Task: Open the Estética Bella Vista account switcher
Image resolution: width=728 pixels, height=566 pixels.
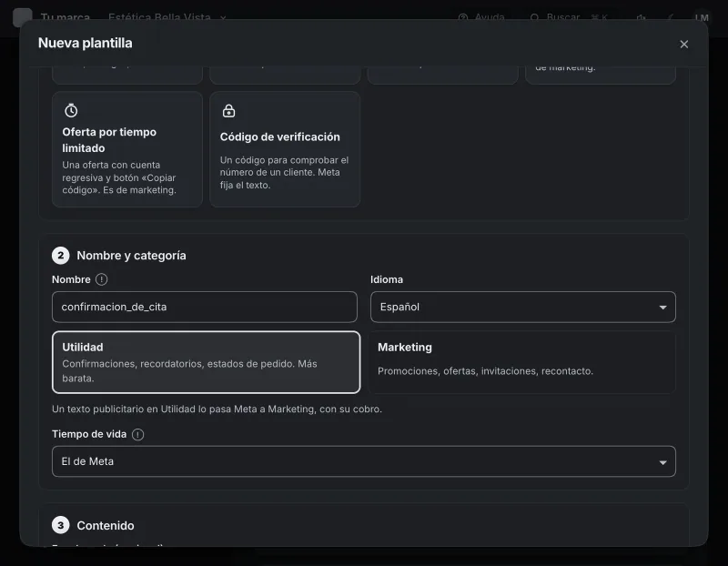Action: click(x=167, y=17)
